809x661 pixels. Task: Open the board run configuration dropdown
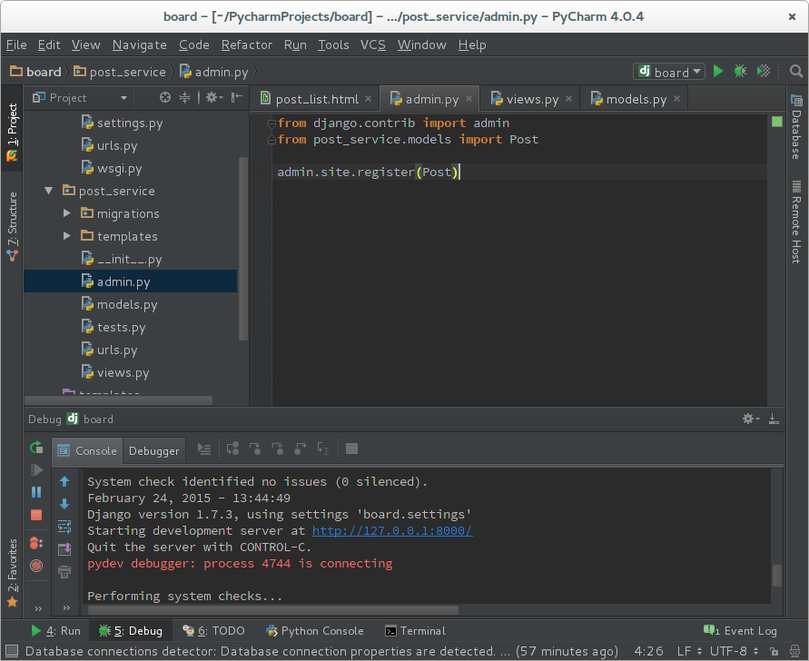click(x=669, y=72)
